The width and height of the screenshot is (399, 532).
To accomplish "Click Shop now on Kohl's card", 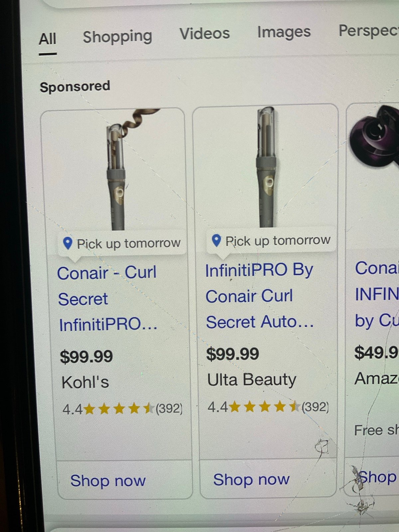I will coord(108,481).
